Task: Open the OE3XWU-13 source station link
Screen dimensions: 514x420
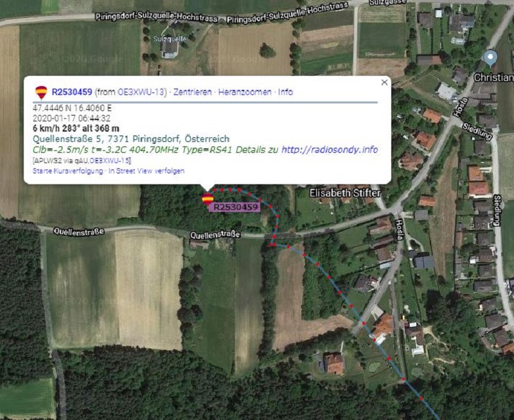Action: [x=140, y=92]
